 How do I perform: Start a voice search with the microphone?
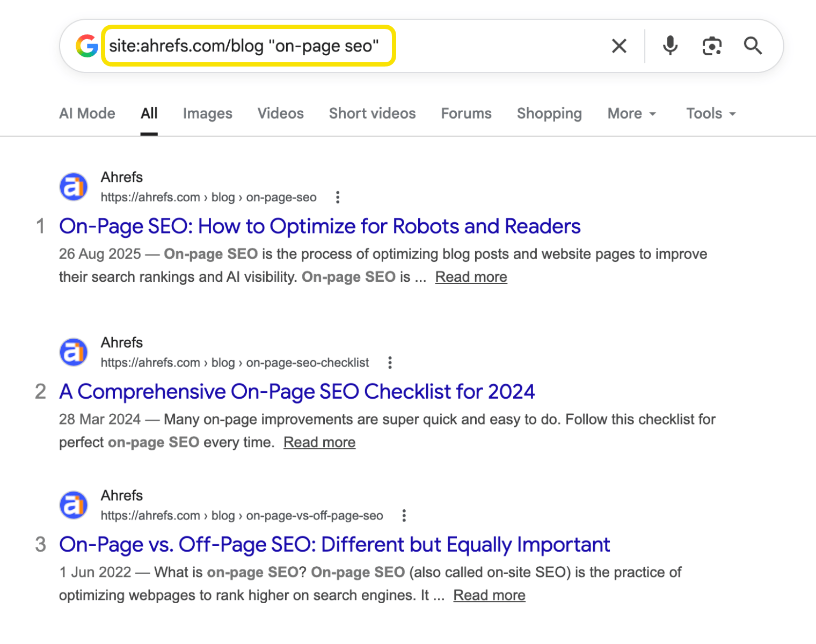[669, 46]
